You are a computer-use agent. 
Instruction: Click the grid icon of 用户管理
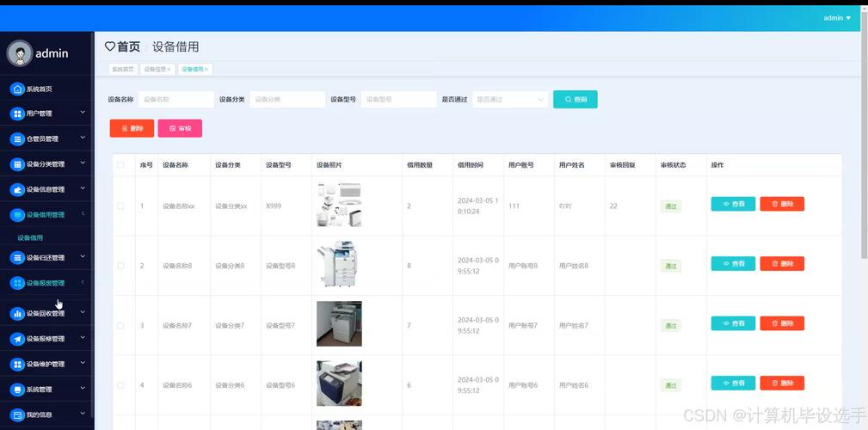pyautogui.click(x=17, y=114)
